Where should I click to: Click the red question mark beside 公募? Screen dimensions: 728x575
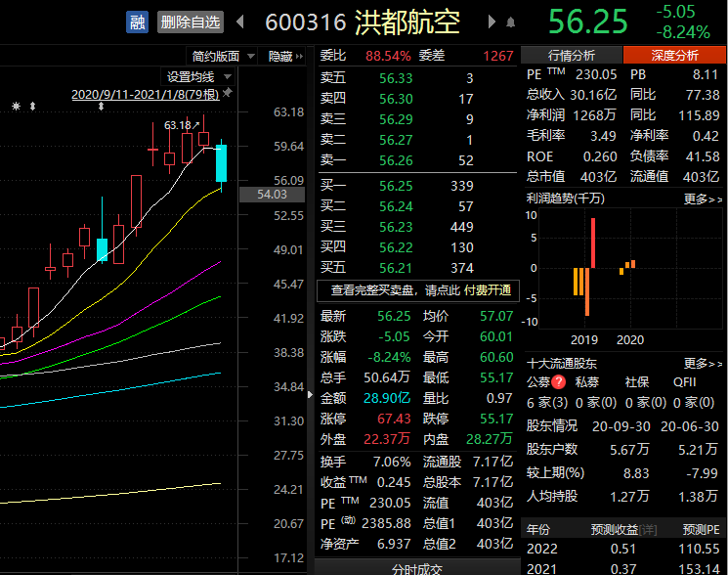(x=559, y=381)
